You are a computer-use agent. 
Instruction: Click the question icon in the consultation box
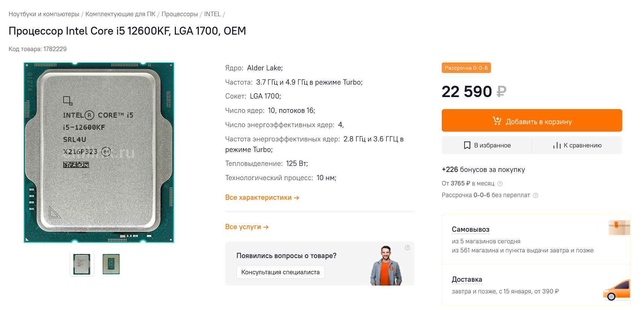pyautogui.click(x=407, y=248)
